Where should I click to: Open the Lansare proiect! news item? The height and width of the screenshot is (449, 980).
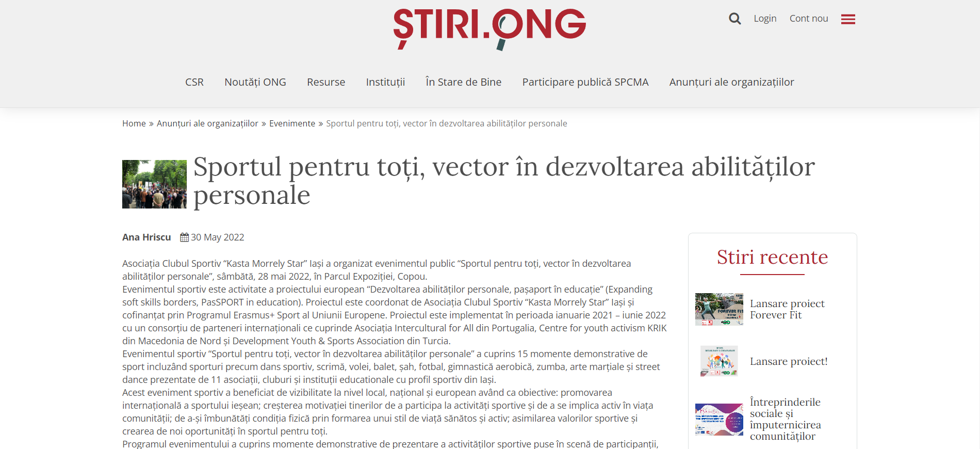point(789,361)
